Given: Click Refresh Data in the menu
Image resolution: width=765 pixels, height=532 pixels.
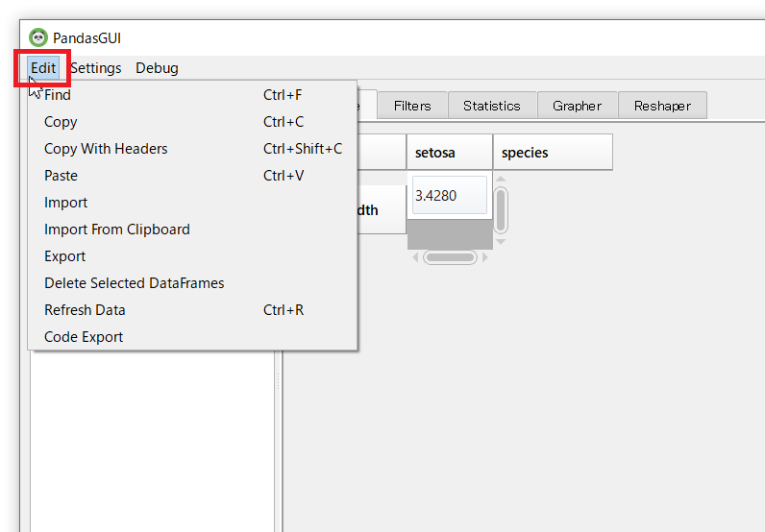Looking at the screenshot, I should (85, 310).
